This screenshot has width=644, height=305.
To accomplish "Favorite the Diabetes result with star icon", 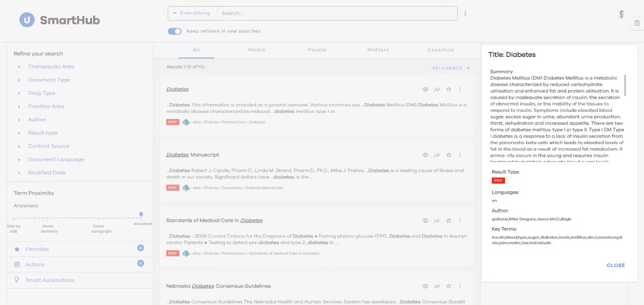I will tap(449, 89).
